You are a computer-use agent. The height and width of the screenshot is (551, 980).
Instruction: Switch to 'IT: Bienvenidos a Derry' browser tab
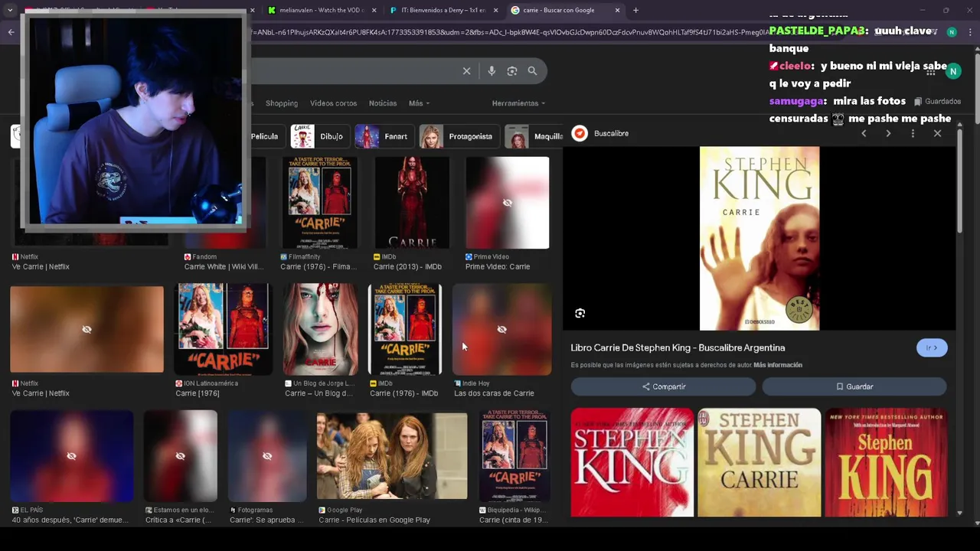pos(438,10)
